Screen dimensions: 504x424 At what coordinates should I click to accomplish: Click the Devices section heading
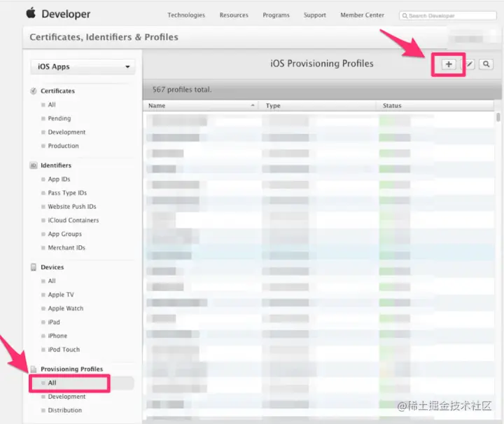[52, 267]
